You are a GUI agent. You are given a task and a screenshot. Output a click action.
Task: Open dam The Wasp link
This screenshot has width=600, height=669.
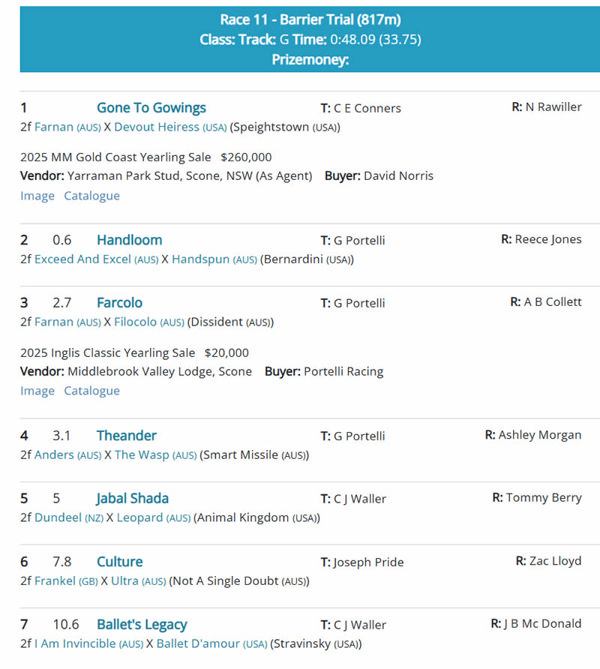(x=142, y=455)
